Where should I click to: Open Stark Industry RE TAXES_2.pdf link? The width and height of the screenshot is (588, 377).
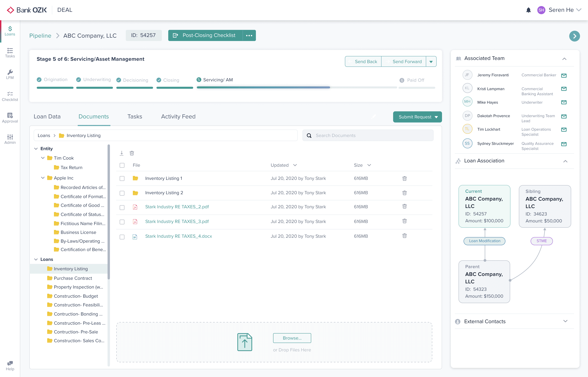point(177,207)
